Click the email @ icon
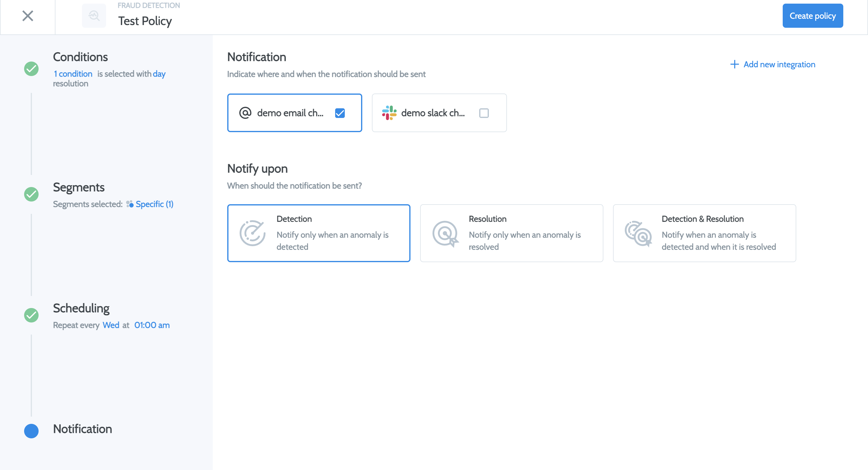This screenshot has height=470, width=868. (x=245, y=113)
